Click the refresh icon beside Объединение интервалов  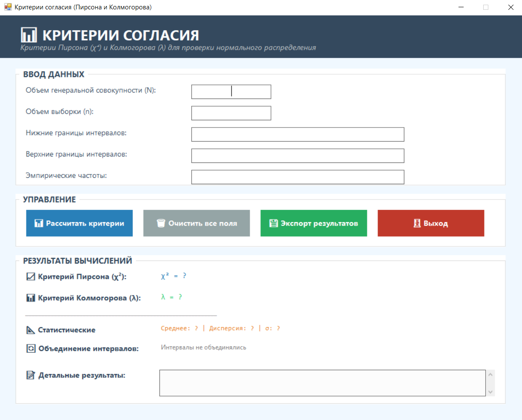coord(31,349)
